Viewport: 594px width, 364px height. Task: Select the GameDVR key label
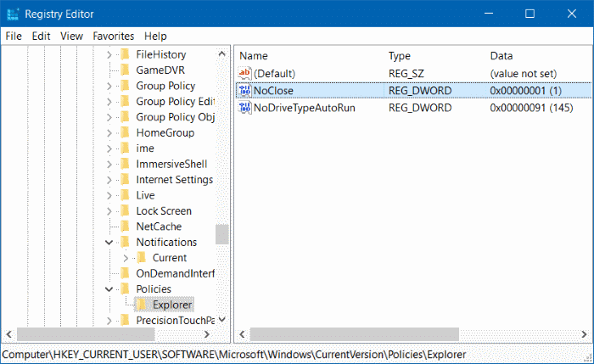pyautogui.click(x=160, y=70)
